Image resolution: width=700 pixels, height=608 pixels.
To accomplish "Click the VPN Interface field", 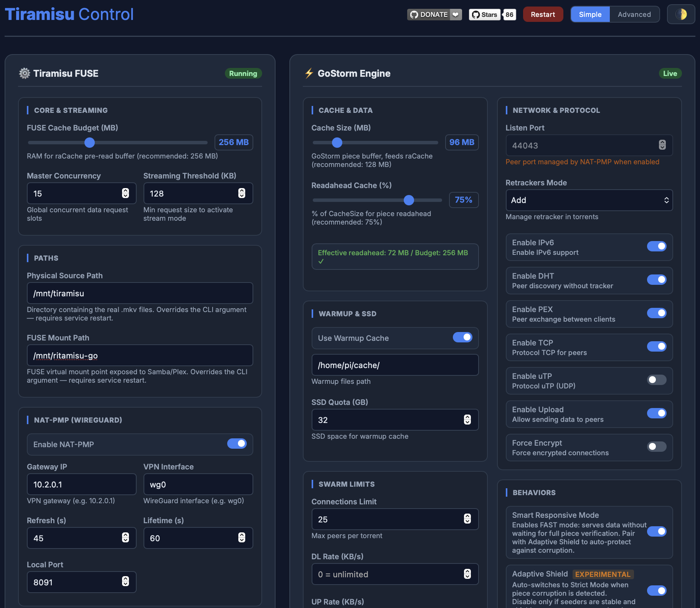I will (198, 484).
